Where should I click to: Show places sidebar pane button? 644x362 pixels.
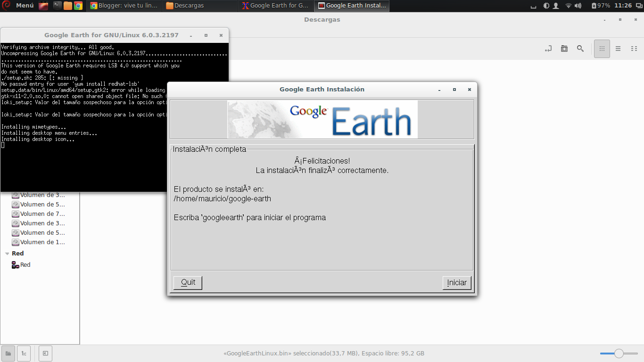pyautogui.click(x=8, y=353)
